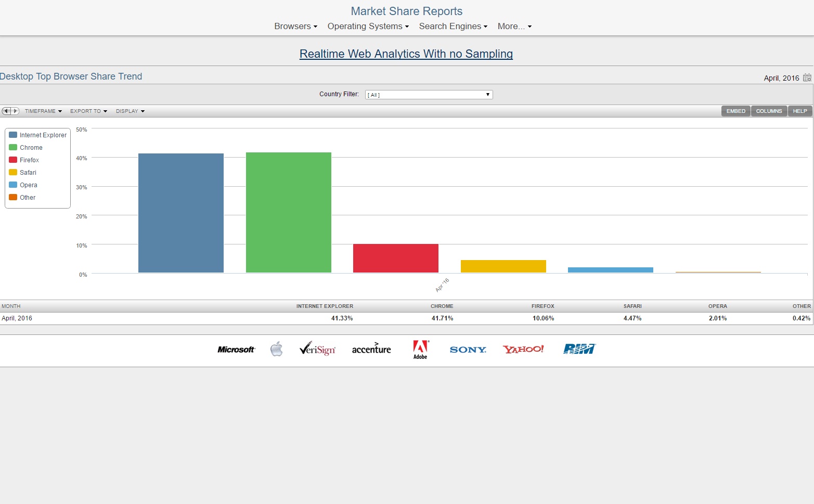
Task: Open the Browsers menu
Action: click(295, 27)
